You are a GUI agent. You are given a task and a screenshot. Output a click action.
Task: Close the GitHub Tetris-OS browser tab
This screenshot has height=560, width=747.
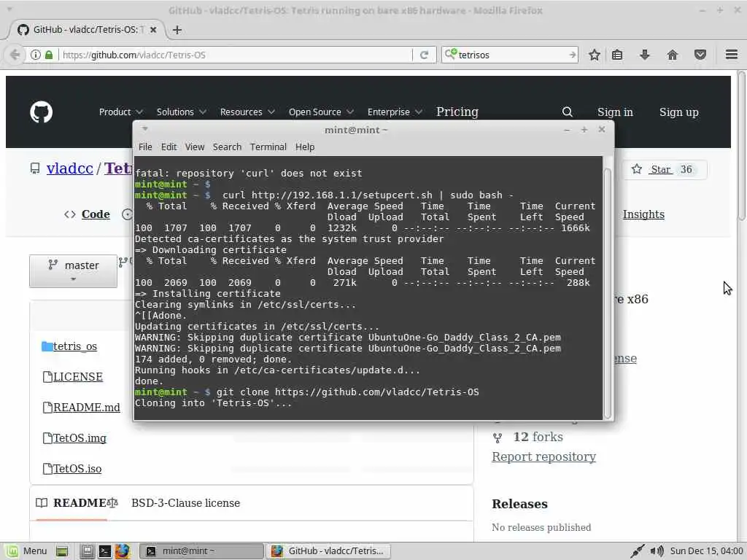153,29
